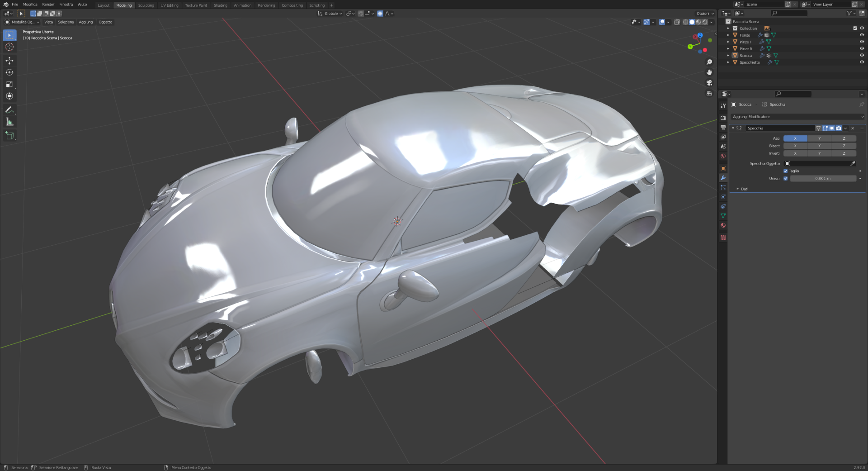Image resolution: width=868 pixels, height=471 pixels.
Task: Open the World properties tab
Action: pos(723,156)
